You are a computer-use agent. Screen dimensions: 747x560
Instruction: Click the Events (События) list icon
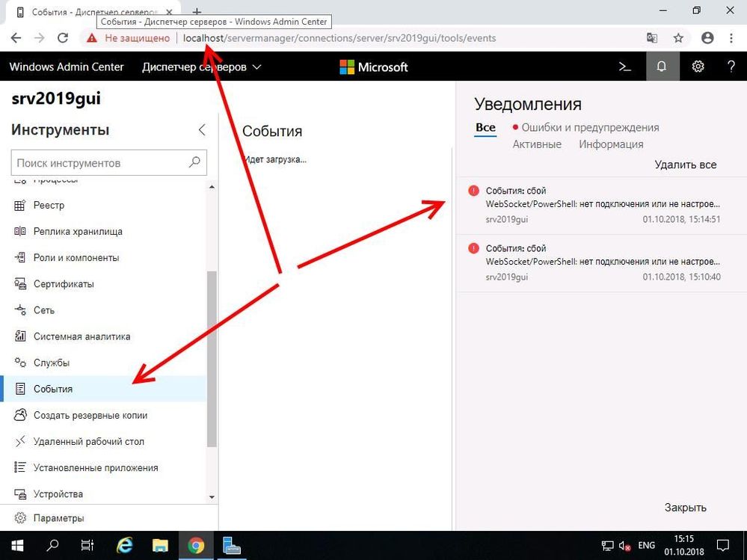[19, 389]
